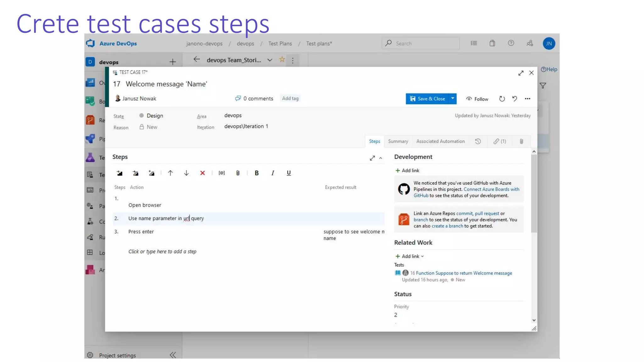
Task: Move the step up with the arrow icon
Action: pos(170,173)
